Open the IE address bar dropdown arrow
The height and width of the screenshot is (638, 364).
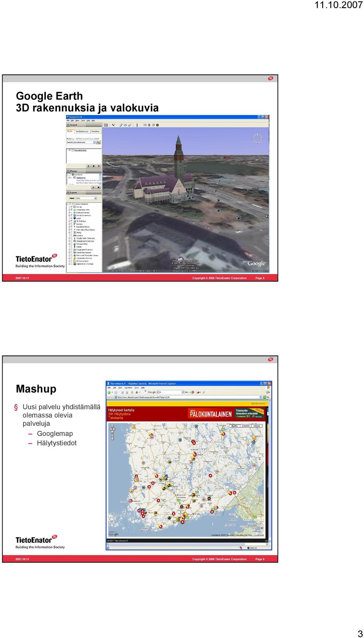(260, 397)
